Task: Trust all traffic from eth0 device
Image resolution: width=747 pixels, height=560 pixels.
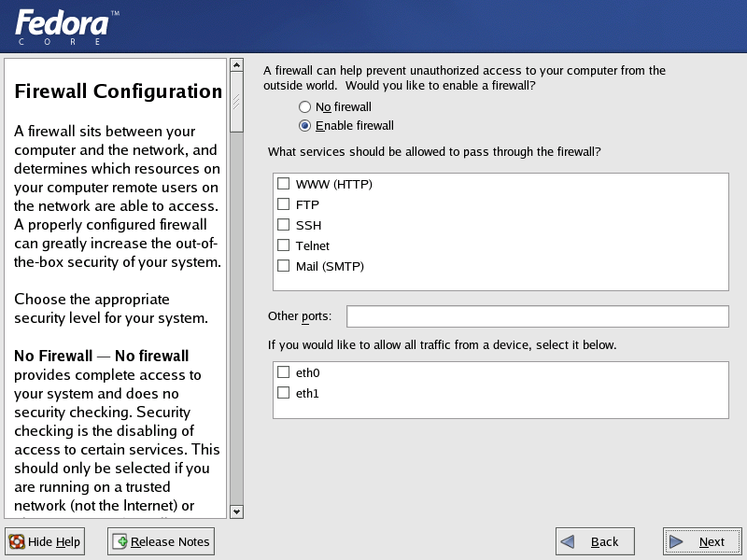Action: pyautogui.click(x=284, y=372)
